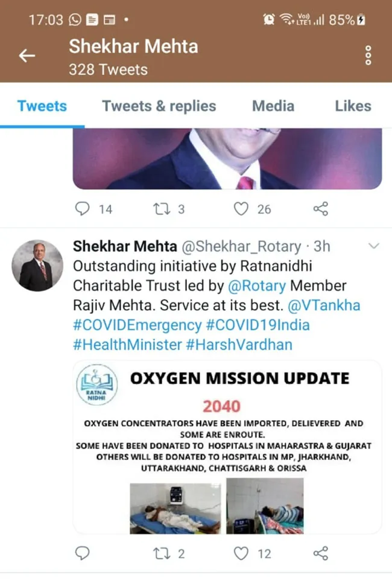Expand the tweet options chevron

374,246
